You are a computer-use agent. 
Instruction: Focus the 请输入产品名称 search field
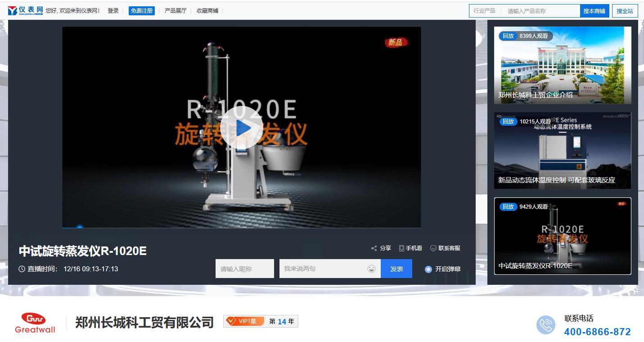(x=540, y=11)
